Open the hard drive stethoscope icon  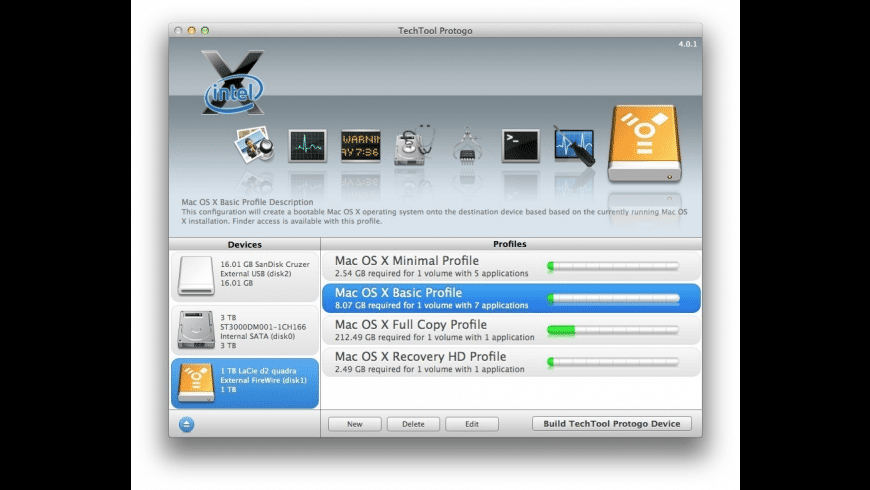tap(413, 145)
